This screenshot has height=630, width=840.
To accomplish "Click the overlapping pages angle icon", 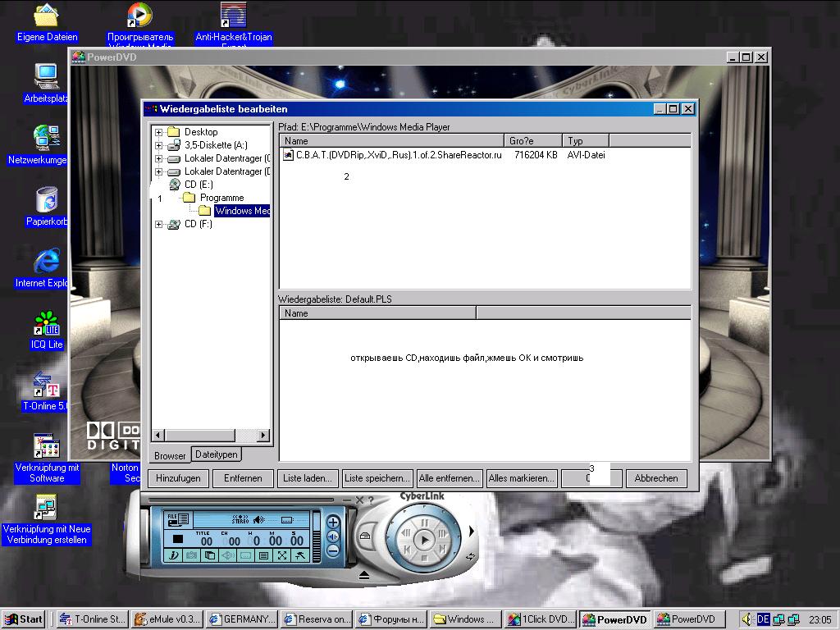I will [209, 555].
